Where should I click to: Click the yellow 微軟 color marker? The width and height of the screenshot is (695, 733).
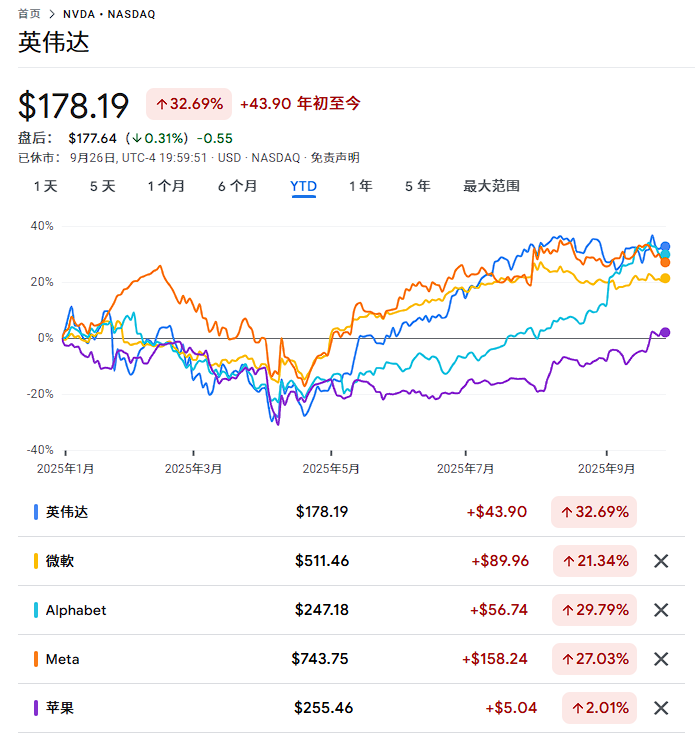[37, 561]
